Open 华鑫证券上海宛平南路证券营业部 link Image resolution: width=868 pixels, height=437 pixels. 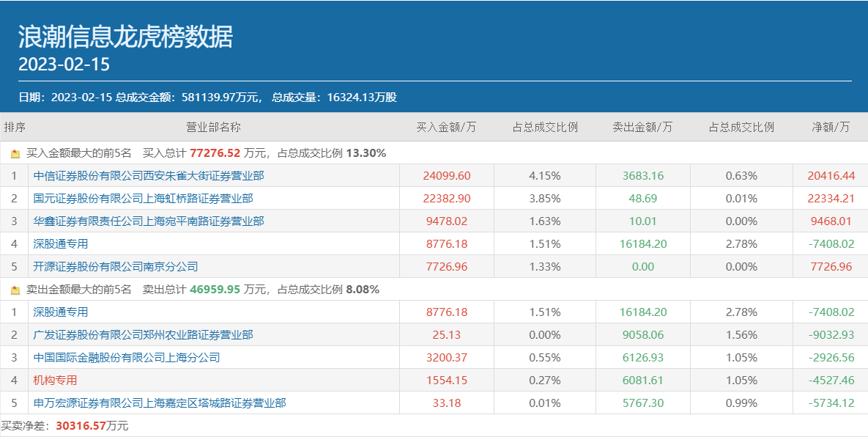click(149, 221)
